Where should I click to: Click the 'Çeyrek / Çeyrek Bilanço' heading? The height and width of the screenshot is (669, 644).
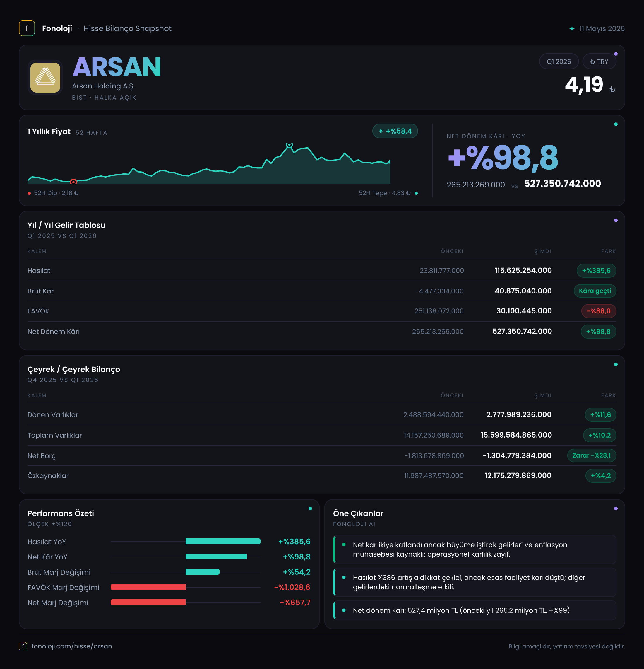tap(74, 369)
